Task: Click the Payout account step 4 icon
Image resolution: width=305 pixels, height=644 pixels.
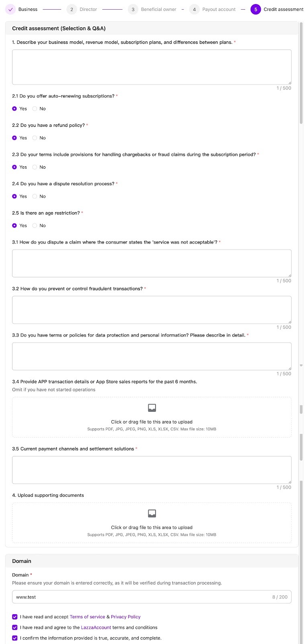Action: [194, 9]
